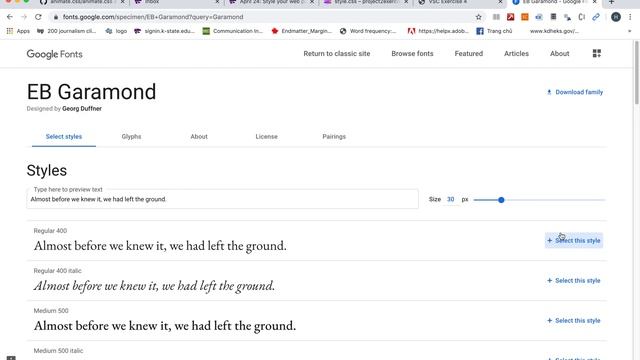640x360 pixels.
Task: Switch to the License tab
Action: 267,137
